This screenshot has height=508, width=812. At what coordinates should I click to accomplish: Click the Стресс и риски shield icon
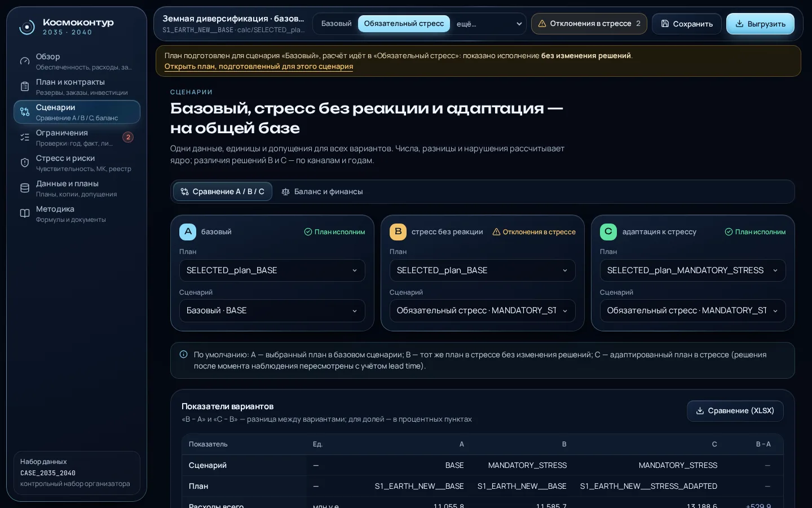coord(25,163)
